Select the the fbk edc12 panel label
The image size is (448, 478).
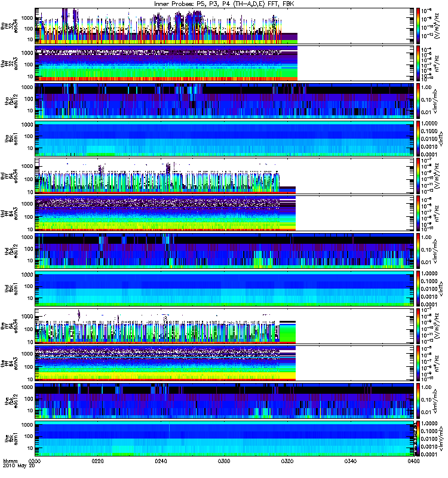(x=11, y=401)
